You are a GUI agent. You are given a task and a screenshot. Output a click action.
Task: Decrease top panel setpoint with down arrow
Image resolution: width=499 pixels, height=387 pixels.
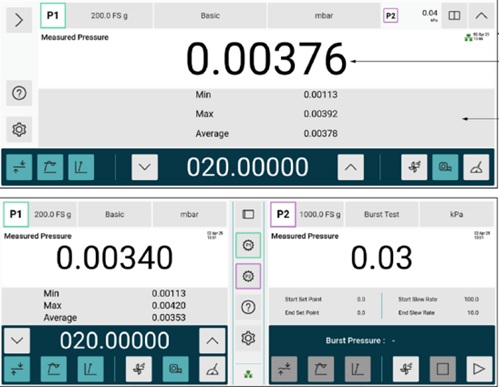[x=144, y=167]
